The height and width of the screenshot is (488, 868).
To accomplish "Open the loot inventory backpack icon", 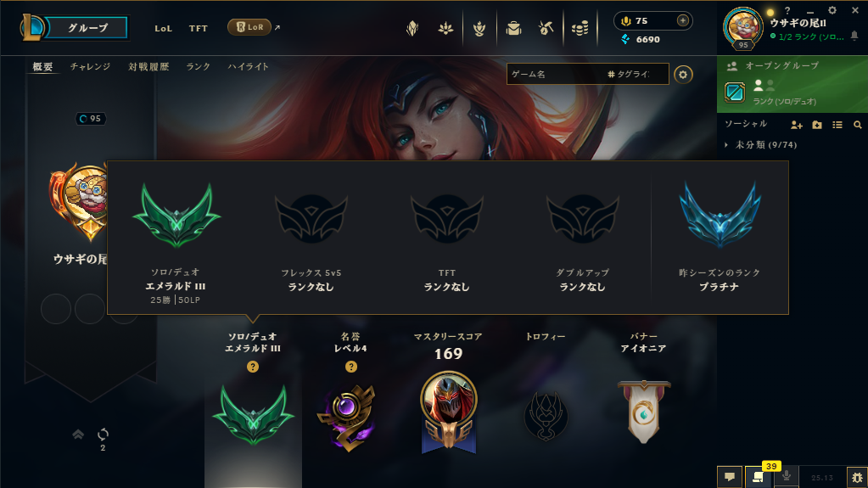I will click(513, 28).
